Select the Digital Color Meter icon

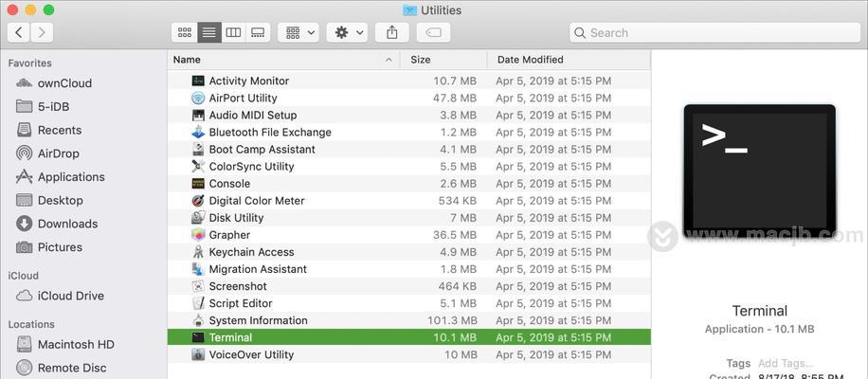[x=198, y=201]
